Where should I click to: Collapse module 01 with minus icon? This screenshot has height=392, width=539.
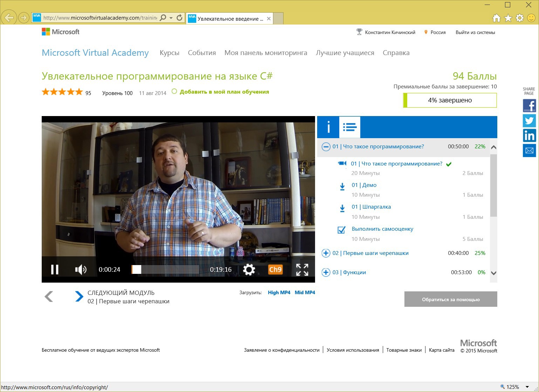326,147
